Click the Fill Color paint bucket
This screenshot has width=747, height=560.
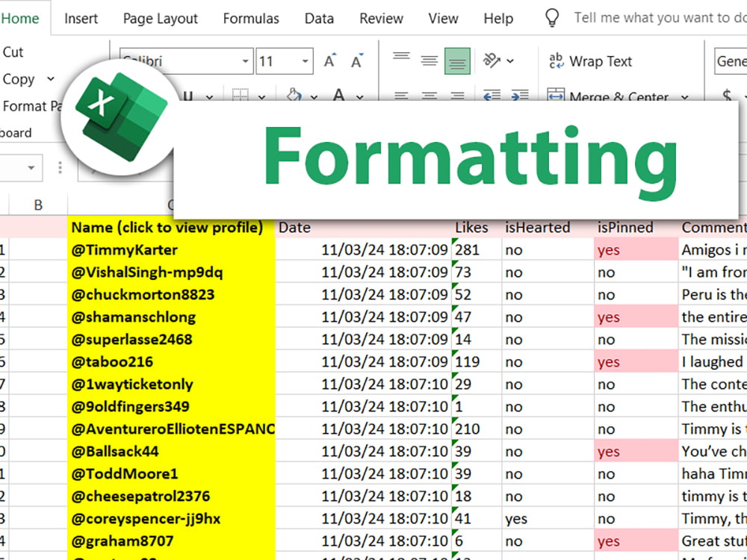294,95
